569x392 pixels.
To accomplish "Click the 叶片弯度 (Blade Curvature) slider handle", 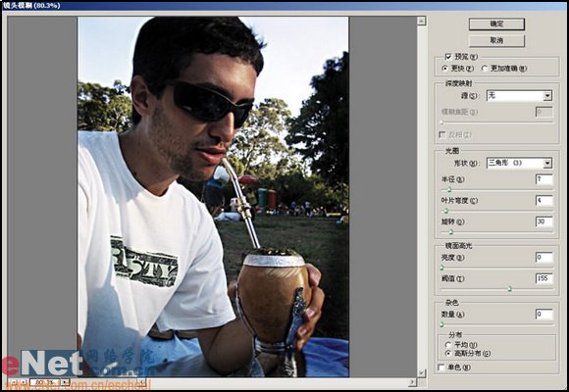I will pyautogui.click(x=446, y=211).
